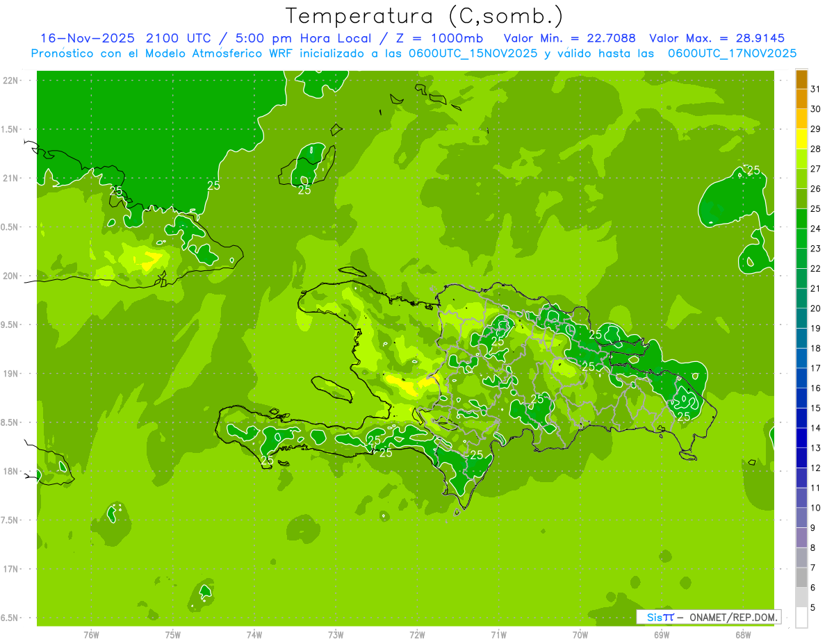Screen dimensions: 834x644
Task: Click the '21N' latitude axis label
Action: (11, 178)
